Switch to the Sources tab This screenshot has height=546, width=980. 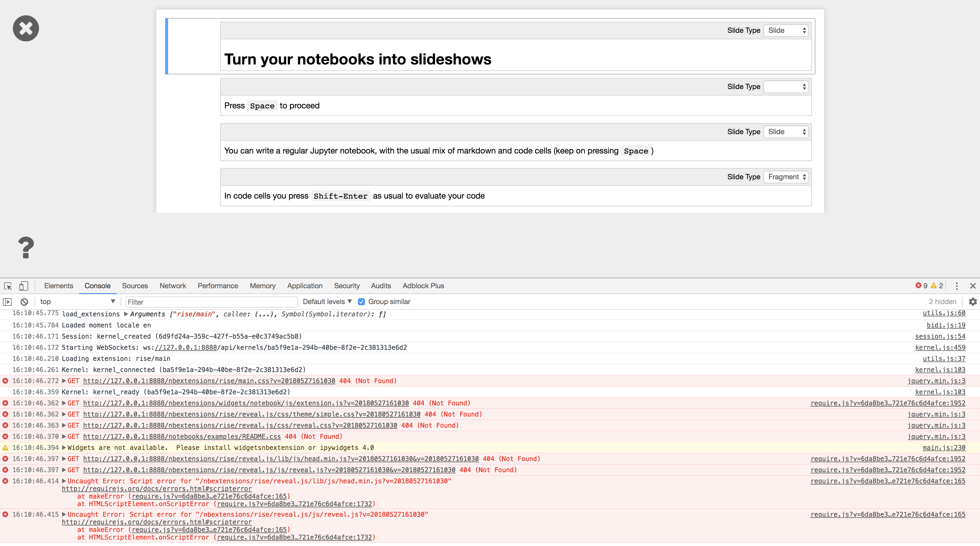(x=135, y=286)
